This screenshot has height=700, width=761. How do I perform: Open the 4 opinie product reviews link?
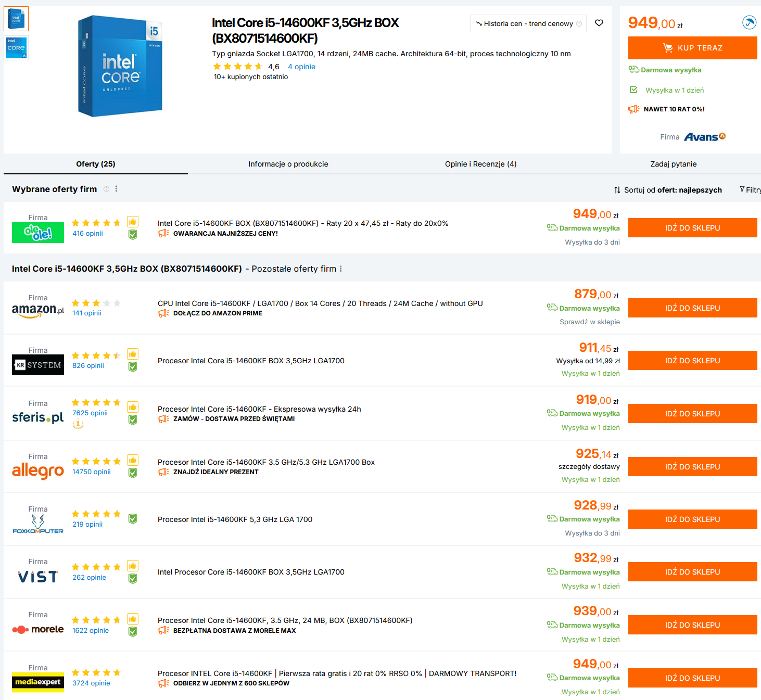pyautogui.click(x=301, y=67)
